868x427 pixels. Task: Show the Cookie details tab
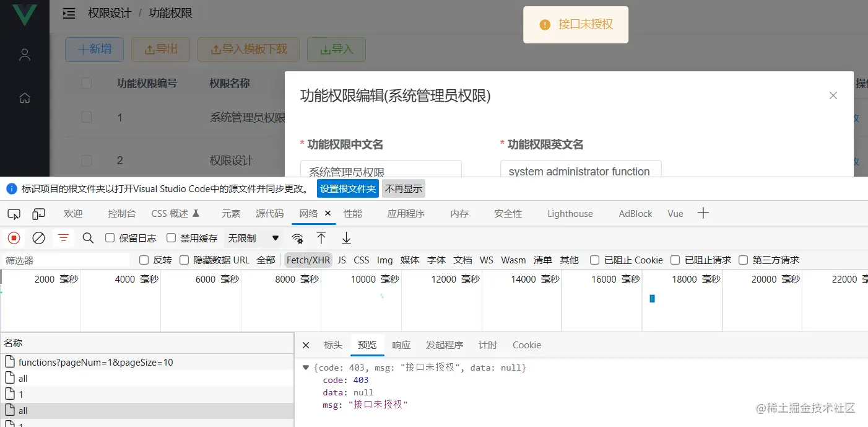tap(527, 345)
